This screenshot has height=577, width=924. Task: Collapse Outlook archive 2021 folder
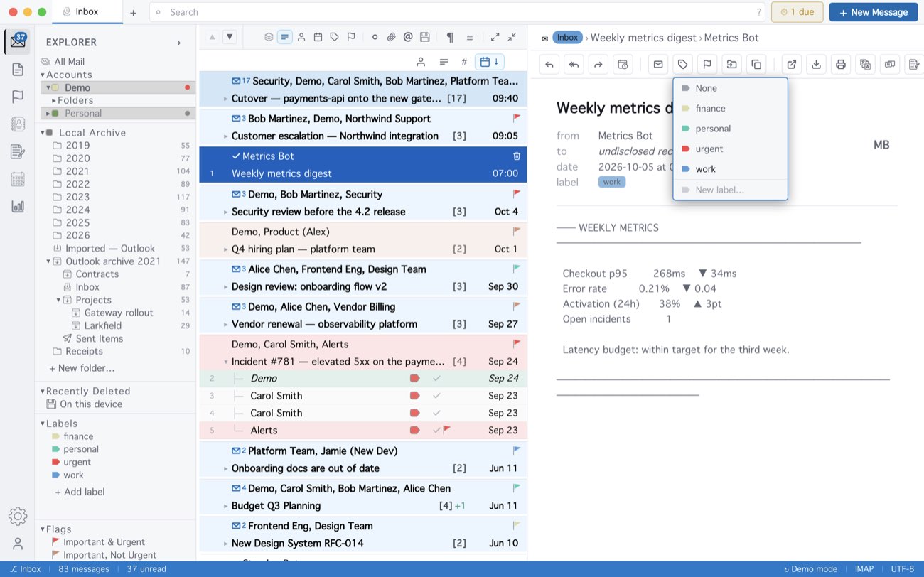point(48,261)
